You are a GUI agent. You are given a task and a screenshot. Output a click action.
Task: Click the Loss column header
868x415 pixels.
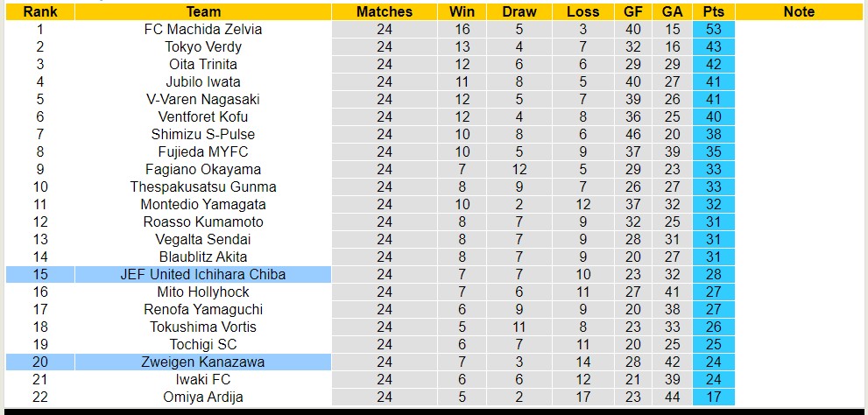click(583, 11)
